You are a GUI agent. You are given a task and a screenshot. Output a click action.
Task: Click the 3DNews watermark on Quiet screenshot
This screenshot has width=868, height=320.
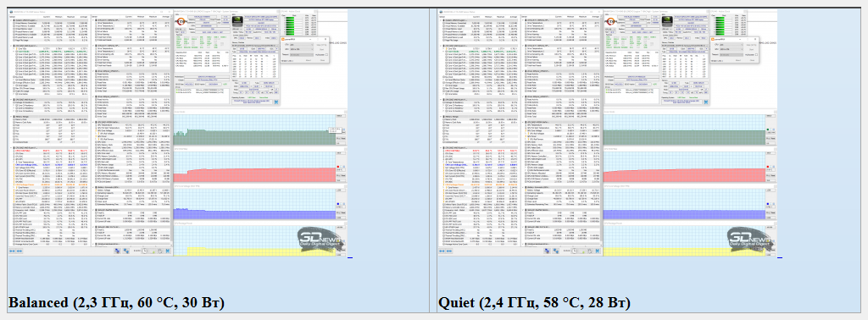(x=748, y=239)
